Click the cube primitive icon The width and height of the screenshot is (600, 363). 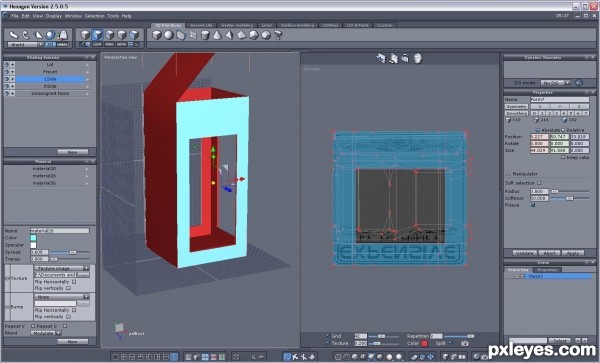coord(157,35)
